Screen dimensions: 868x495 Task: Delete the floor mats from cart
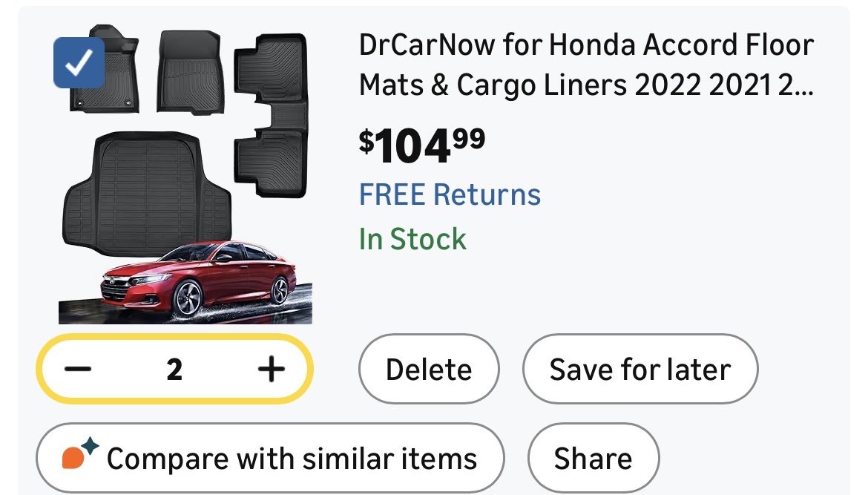(x=429, y=370)
